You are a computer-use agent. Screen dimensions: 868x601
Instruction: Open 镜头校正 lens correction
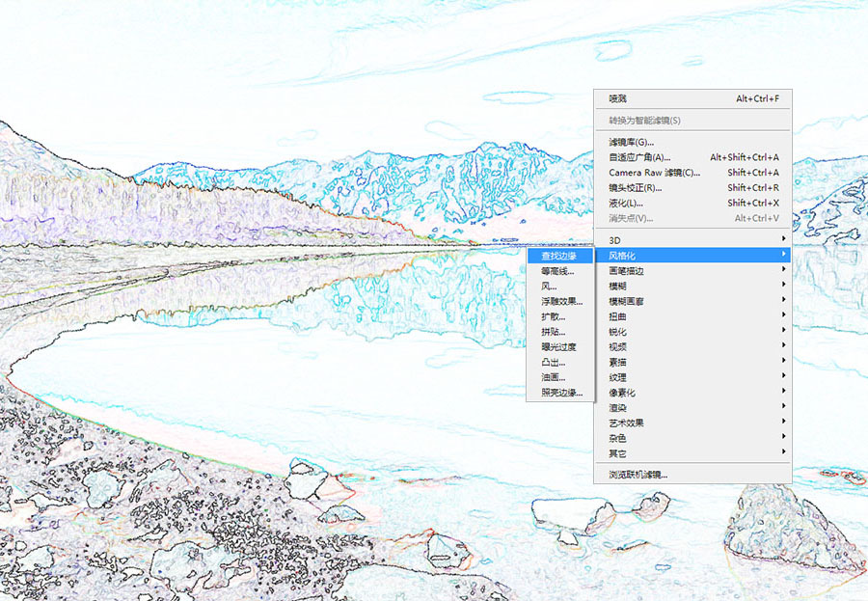(x=693, y=188)
